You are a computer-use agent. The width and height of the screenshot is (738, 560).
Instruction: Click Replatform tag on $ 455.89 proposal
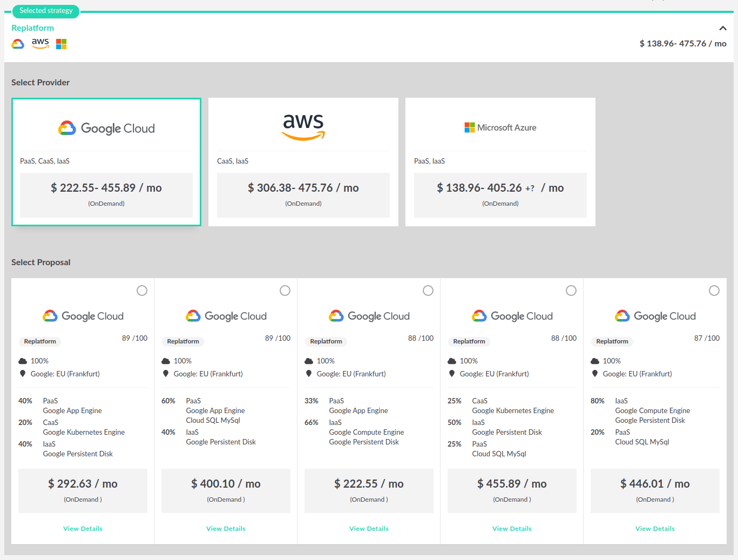tap(469, 341)
